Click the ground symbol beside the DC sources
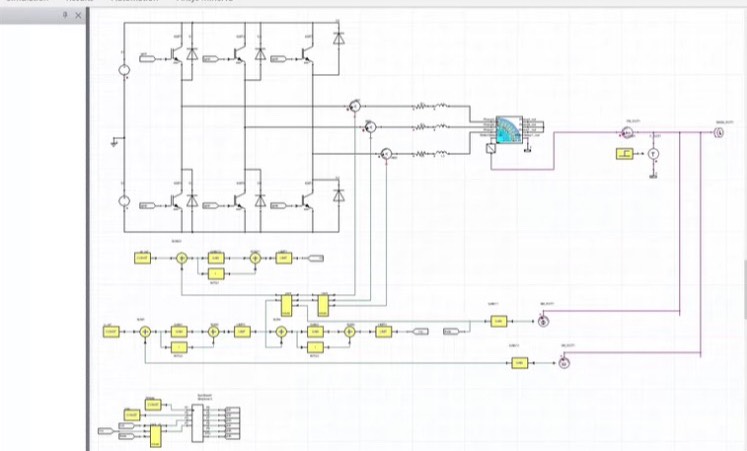This screenshot has width=747, height=451. pos(113,142)
